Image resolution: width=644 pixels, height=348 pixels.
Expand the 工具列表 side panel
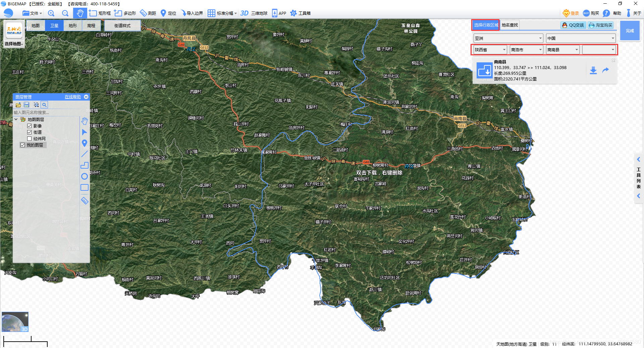pos(639,178)
